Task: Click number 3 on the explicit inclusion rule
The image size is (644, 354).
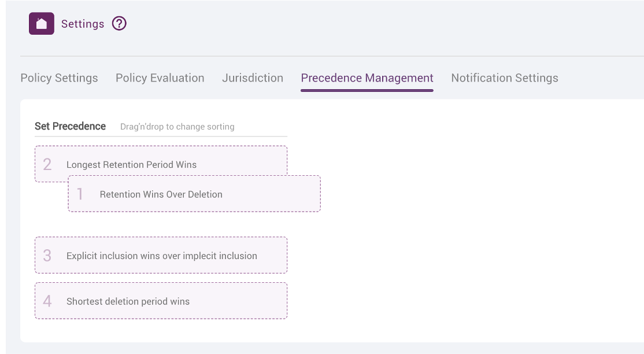Action: pos(46,255)
